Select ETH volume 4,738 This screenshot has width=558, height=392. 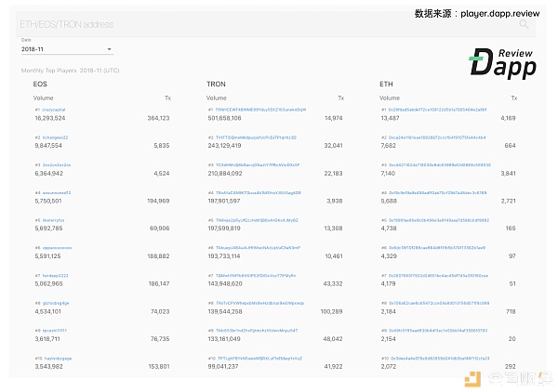click(x=389, y=229)
